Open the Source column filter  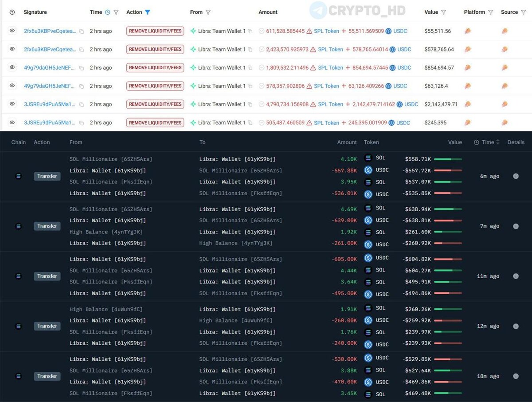pyautogui.click(x=523, y=12)
